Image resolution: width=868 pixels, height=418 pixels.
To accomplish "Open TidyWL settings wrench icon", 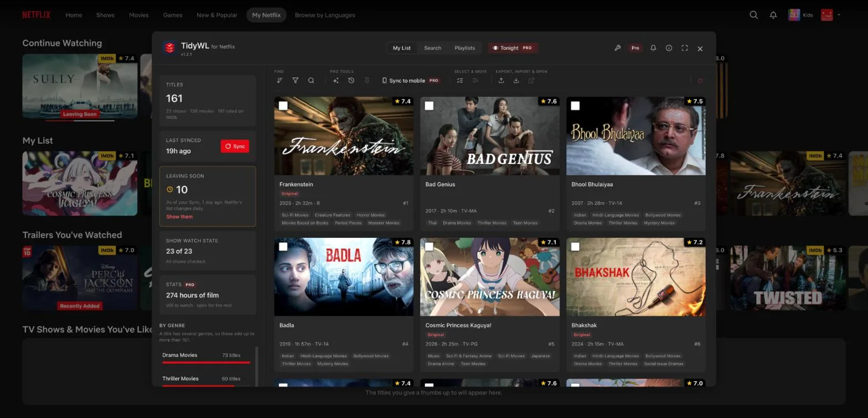I will 618,48.
